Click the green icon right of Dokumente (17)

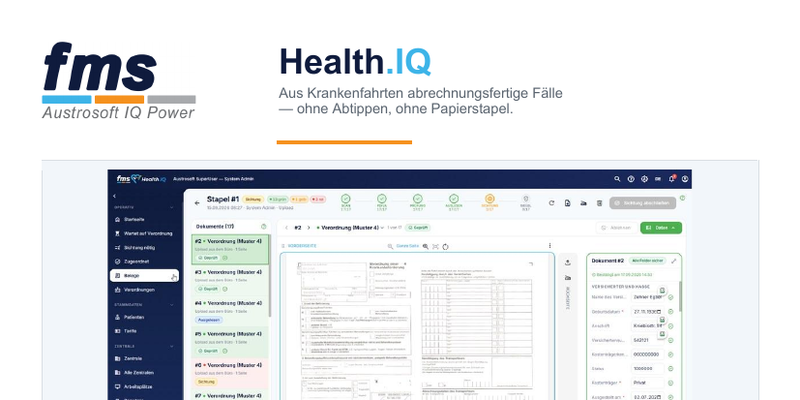264,227
